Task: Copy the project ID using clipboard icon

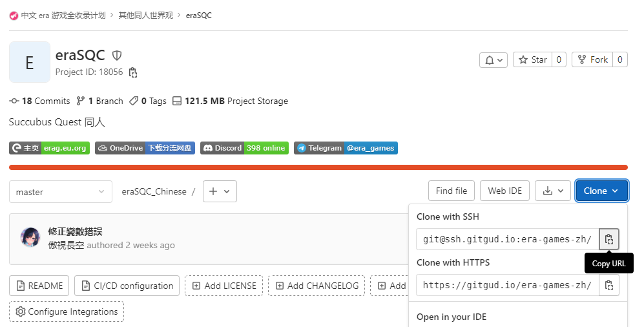Action: tap(132, 72)
